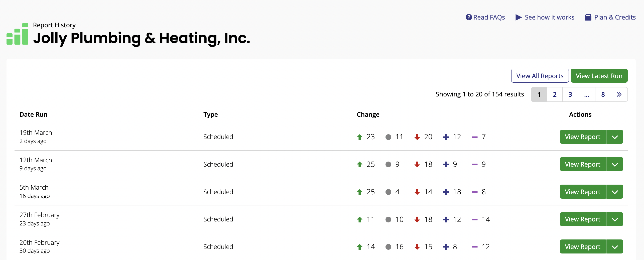Image resolution: width=644 pixels, height=260 pixels.
Task: Open the dropdown arrow for 5th March report
Action: pyautogui.click(x=615, y=192)
